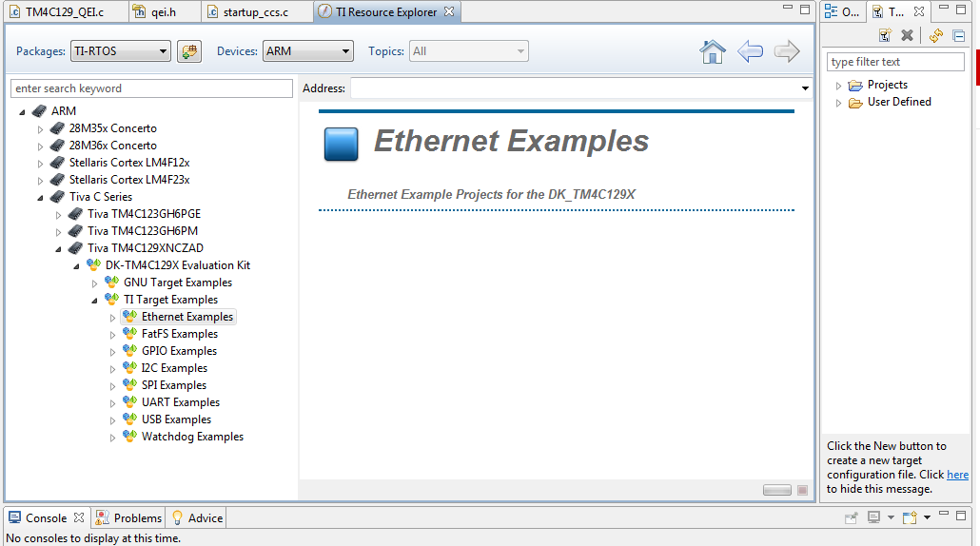Click the Tiva C Series chip icon

[57, 196]
